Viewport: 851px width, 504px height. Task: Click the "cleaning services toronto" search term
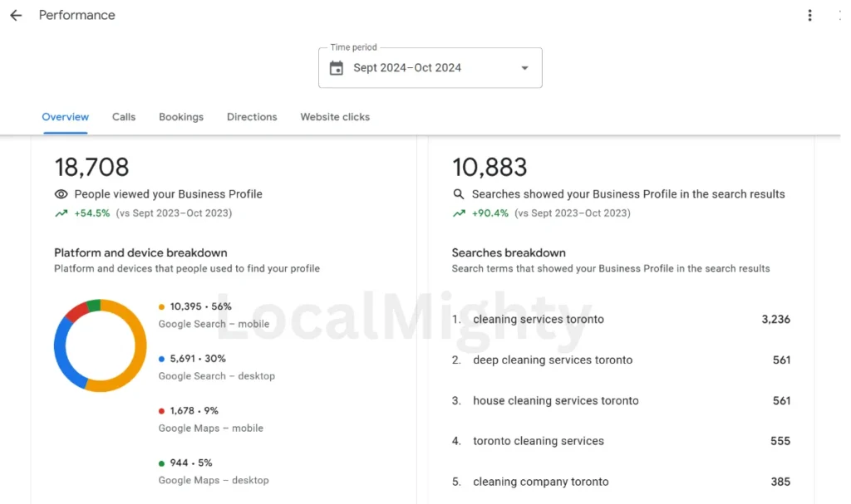click(539, 320)
